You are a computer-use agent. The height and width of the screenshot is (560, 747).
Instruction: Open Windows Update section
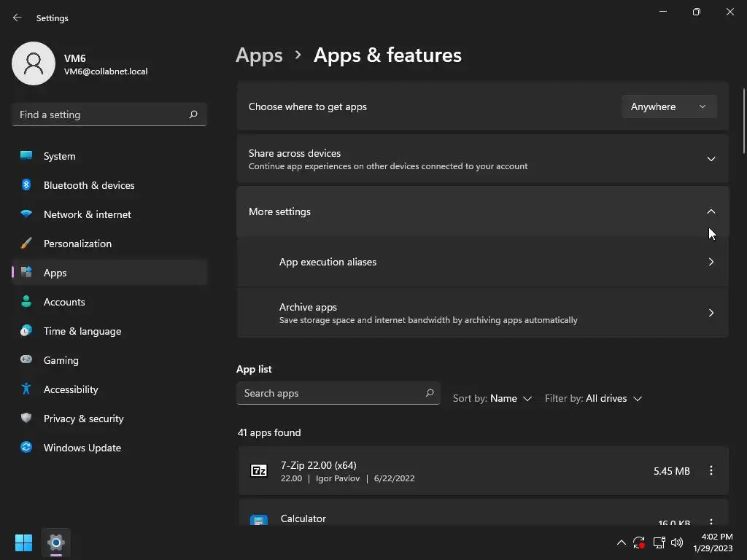tap(82, 448)
